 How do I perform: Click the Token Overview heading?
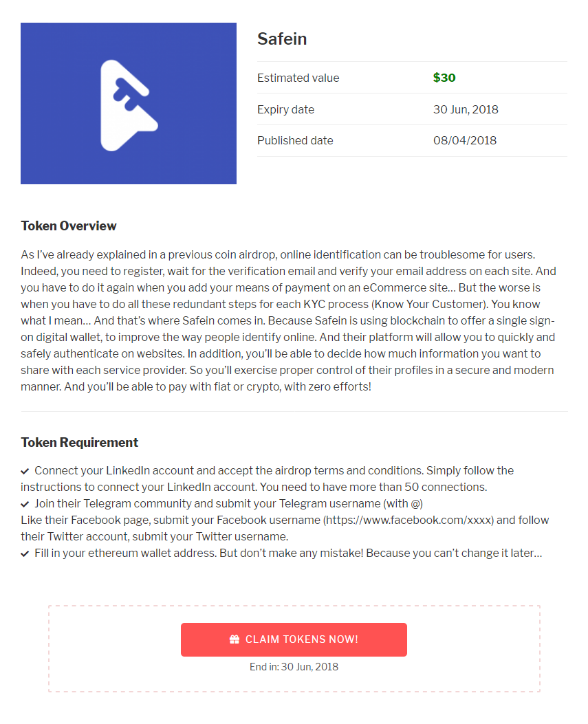click(x=69, y=226)
